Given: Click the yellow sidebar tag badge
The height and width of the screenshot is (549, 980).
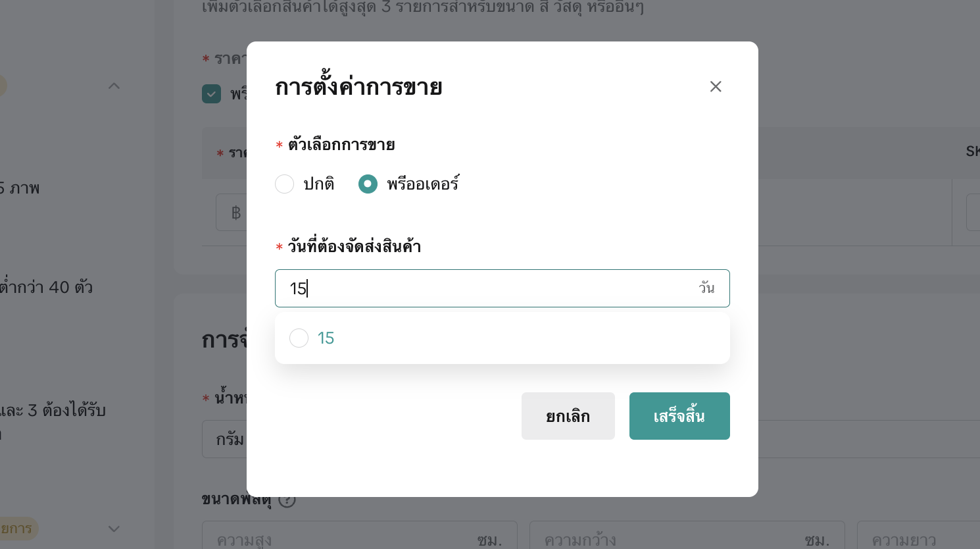Looking at the screenshot, I should [17, 529].
